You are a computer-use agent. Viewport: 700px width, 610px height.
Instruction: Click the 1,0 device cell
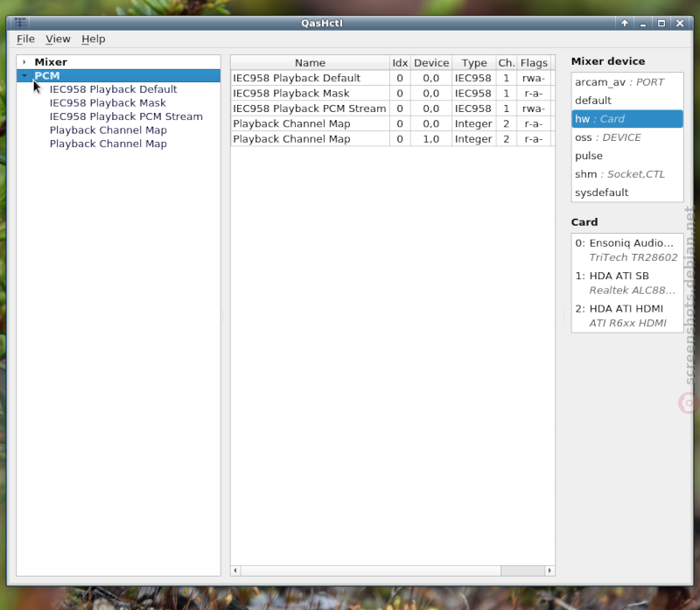pos(430,139)
